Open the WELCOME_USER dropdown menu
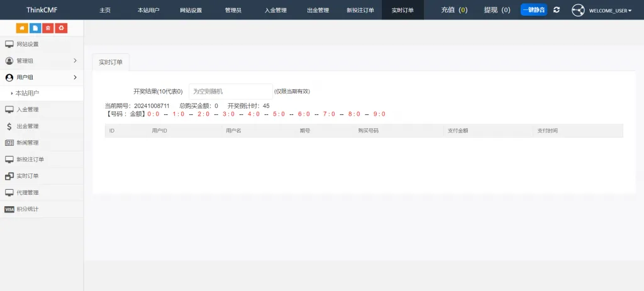Viewport: 644px width, 291px height. (610, 11)
